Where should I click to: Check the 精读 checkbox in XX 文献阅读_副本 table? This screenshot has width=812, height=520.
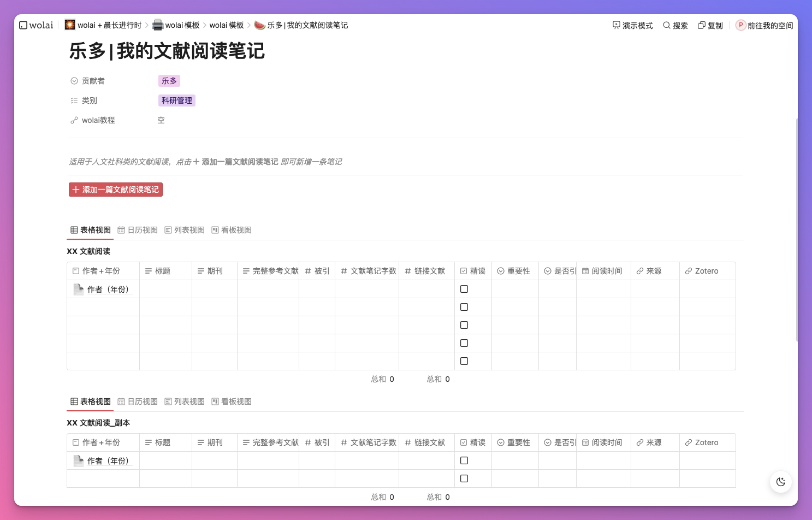(464, 460)
